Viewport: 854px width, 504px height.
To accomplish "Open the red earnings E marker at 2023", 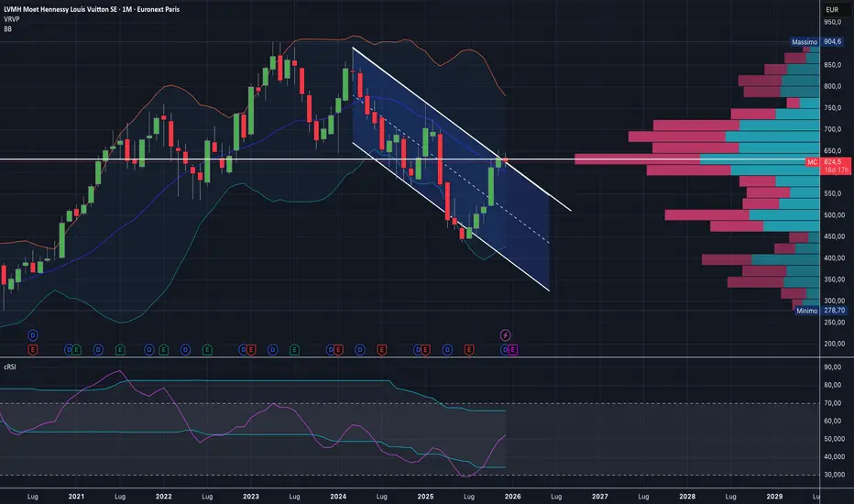I will coord(251,350).
